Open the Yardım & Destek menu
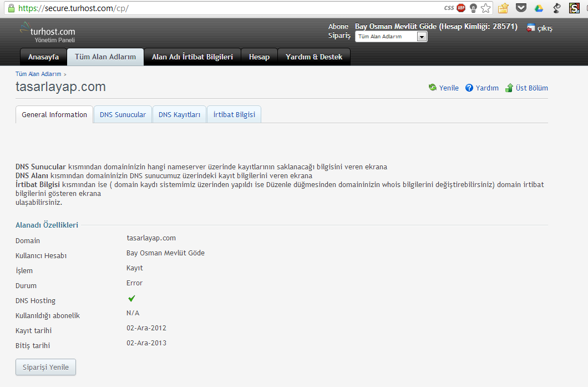This screenshot has width=588, height=387. [x=314, y=57]
